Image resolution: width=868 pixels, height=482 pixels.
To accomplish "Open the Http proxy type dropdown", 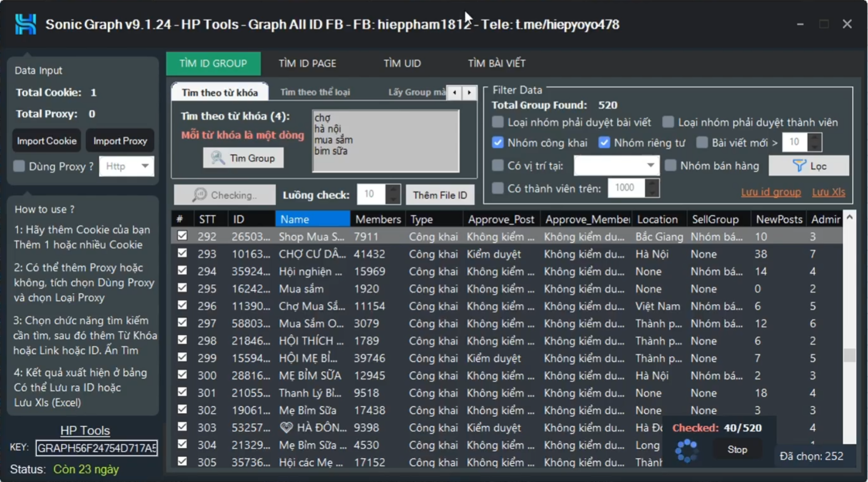I will pyautogui.click(x=144, y=166).
